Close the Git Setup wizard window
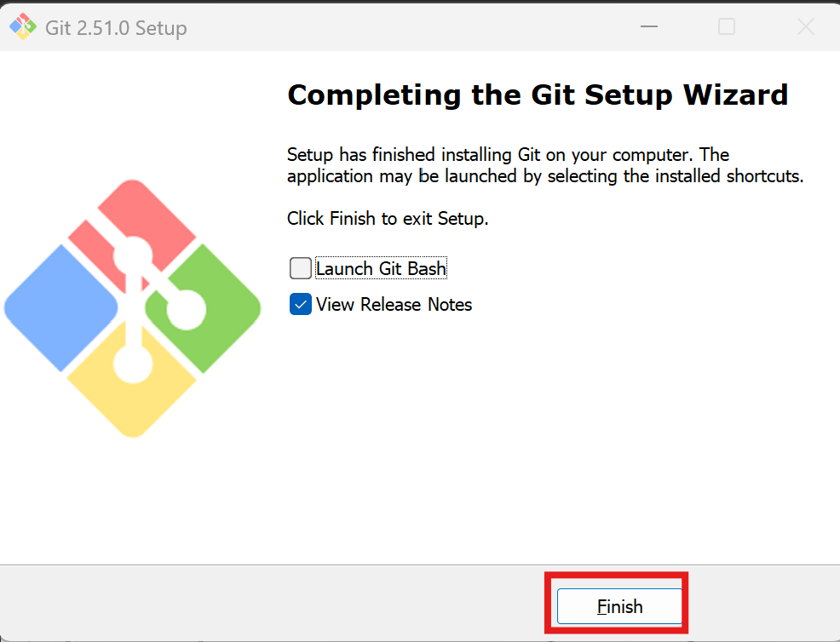The width and height of the screenshot is (840, 642). 806,26
